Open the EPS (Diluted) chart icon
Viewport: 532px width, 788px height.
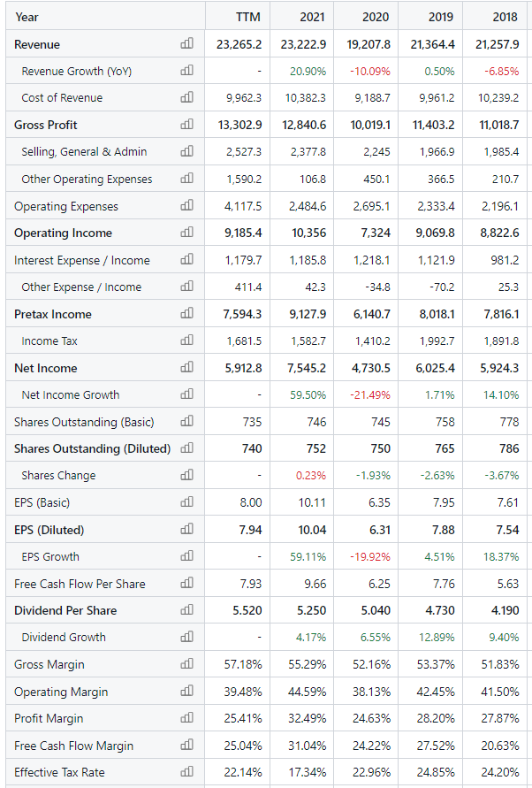(186, 529)
